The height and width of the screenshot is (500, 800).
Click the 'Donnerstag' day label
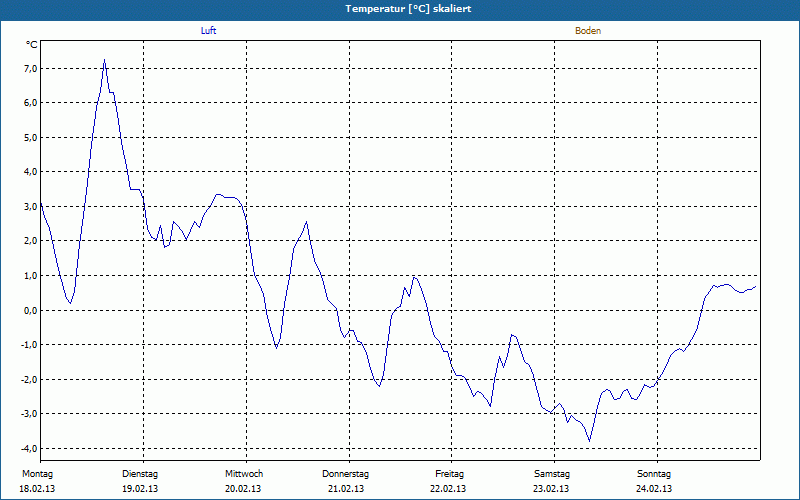point(345,474)
